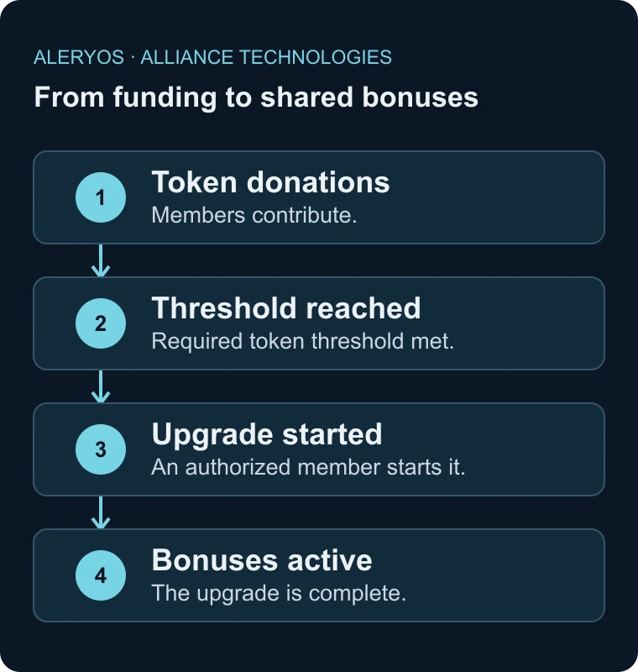Click arrow above Bonuses active card
Screen dimensions: 638x672
(101, 512)
